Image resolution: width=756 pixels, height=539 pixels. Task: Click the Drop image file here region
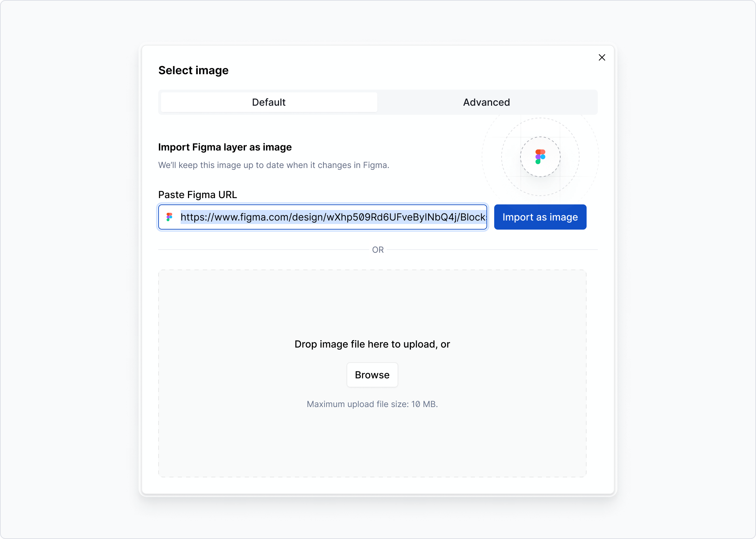(372, 344)
